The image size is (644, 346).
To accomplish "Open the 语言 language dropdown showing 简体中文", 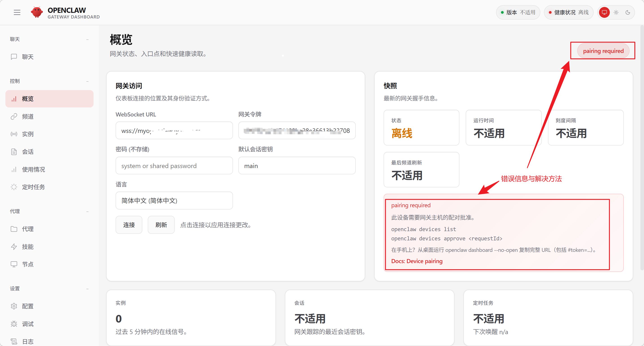I will click(x=174, y=200).
